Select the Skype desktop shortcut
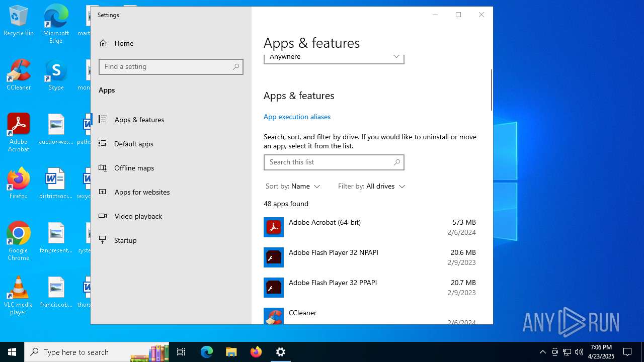The height and width of the screenshot is (362, 644). click(56, 75)
